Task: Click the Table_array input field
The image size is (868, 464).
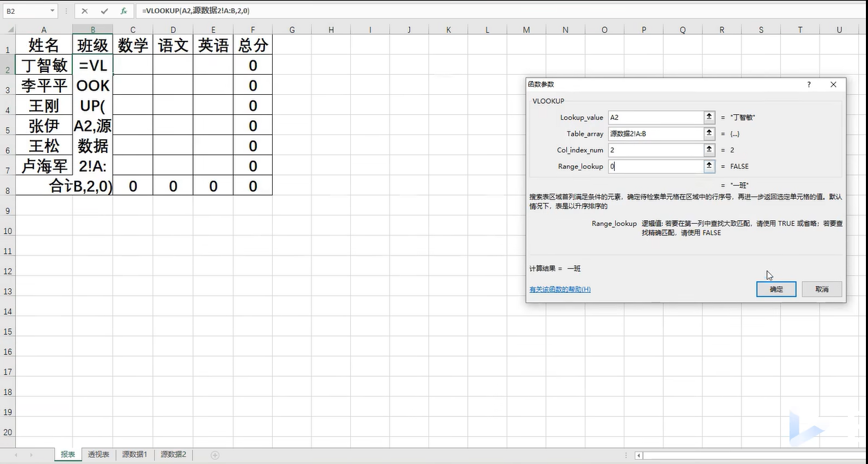Action: [656, 134]
